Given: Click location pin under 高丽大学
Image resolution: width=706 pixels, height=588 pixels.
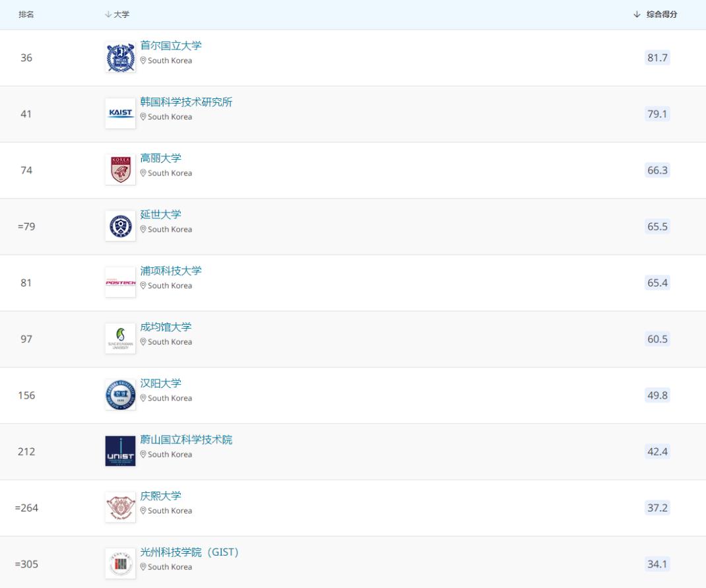Looking at the screenshot, I should click(x=143, y=173).
